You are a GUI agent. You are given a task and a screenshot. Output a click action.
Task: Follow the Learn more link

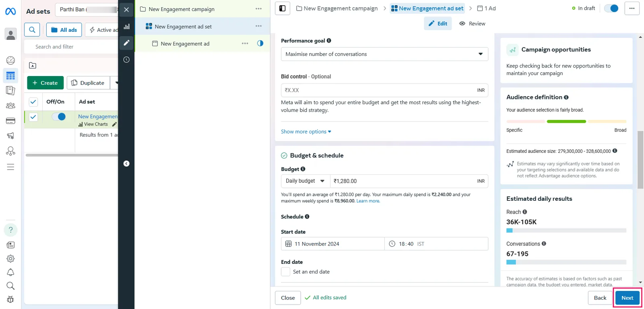click(x=368, y=201)
